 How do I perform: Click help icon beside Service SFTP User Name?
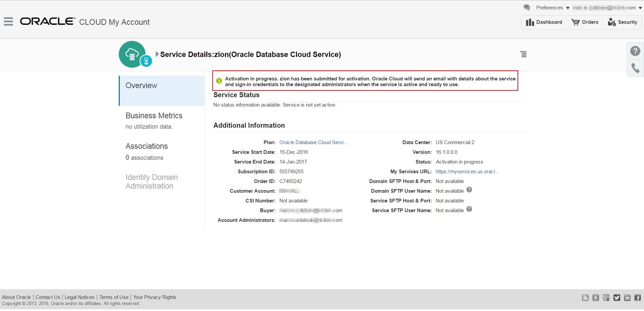(469, 209)
